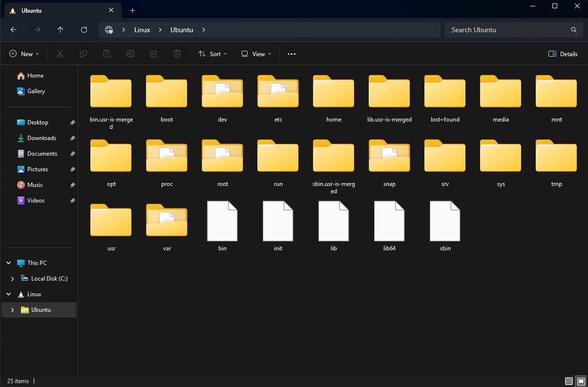Select the proc folder
Screen dimensions: 588x387
coord(167,163)
